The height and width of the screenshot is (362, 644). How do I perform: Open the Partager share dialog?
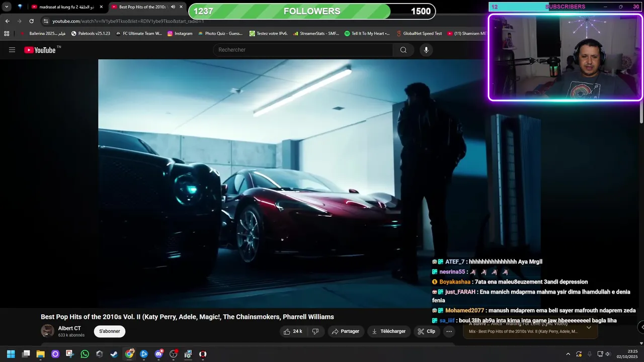(345, 331)
